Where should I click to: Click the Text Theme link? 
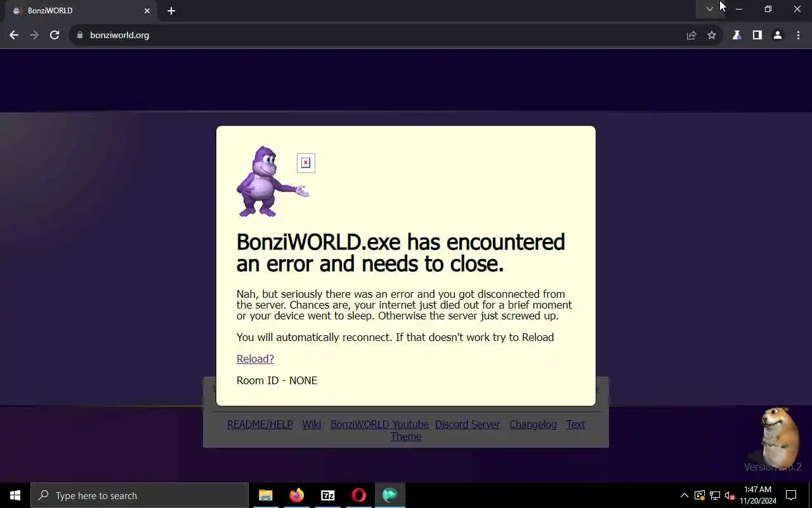[575, 424]
